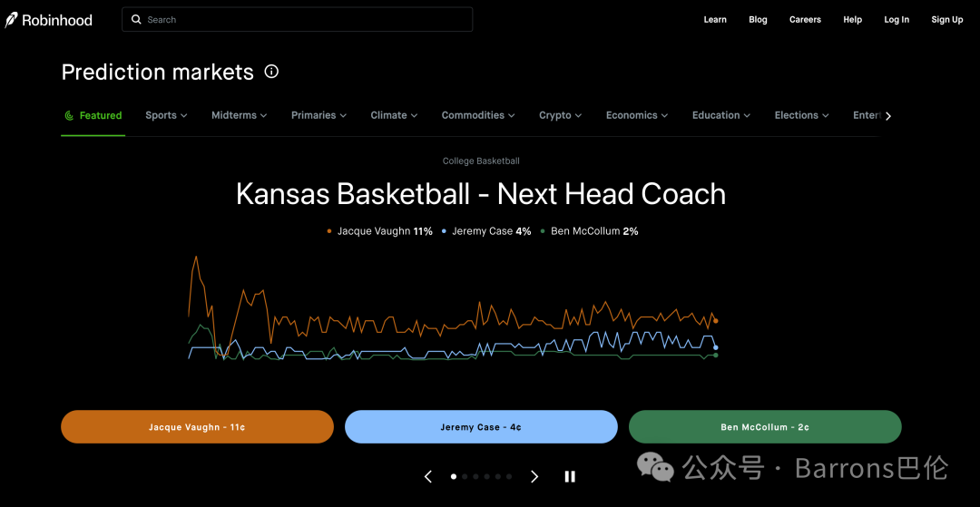Click the Search input field
Image resolution: width=980 pixels, height=507 pixels.
click(297, 19)
